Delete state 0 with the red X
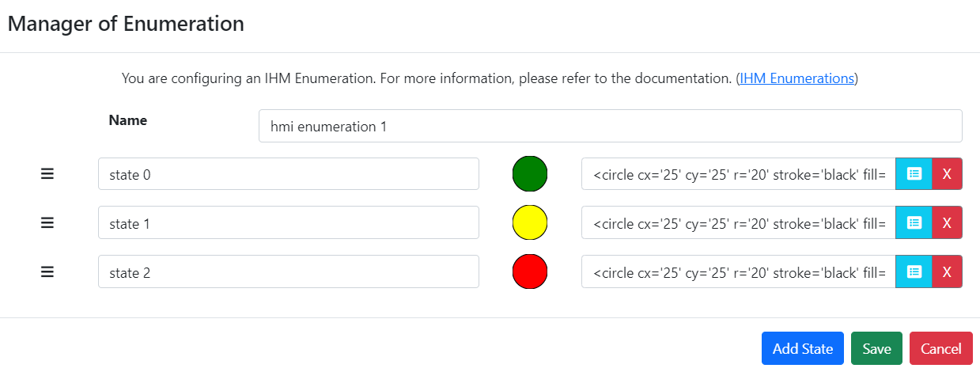The width and height of the screenshot is (980, 372). click(947, 174)
